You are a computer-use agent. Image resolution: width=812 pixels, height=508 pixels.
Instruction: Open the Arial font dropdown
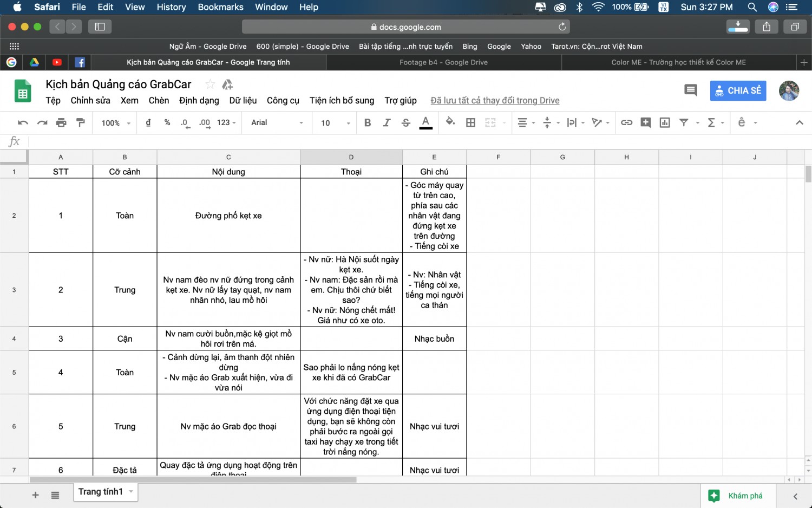tap(277, 122)
